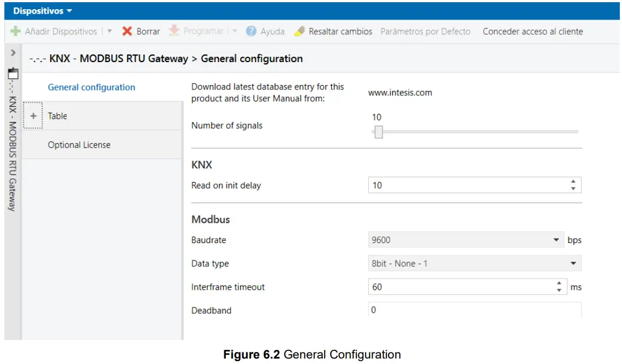The height and width of the screenshot is (364, 622).
Task: Increase Read on init delay with up stepper
Action: [x=573, y=181]
